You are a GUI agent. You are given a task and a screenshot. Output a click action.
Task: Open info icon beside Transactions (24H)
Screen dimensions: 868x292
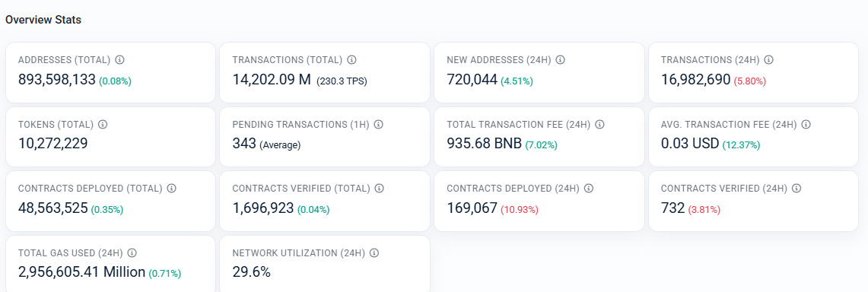coord(769,60)
